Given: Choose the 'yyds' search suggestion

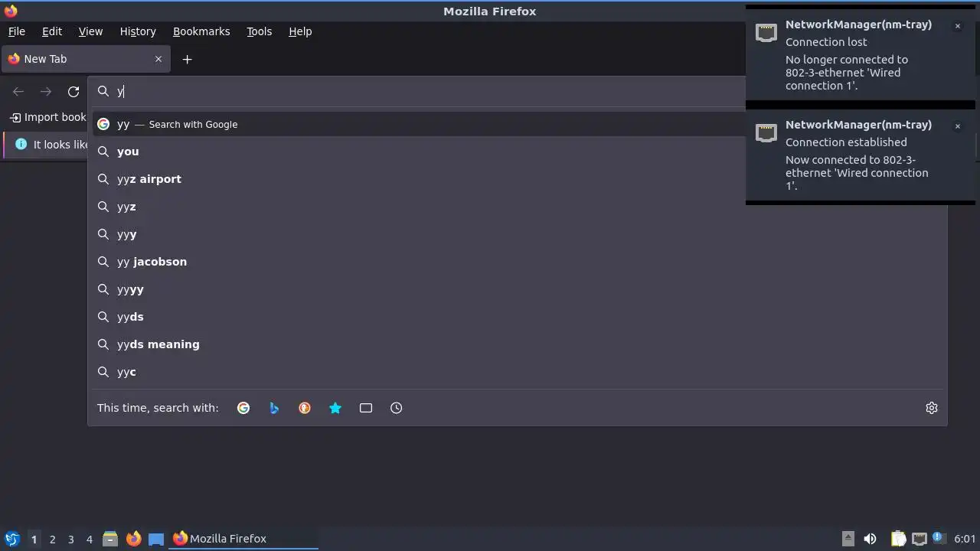Looking at the screenshot, I should point(518,317).
